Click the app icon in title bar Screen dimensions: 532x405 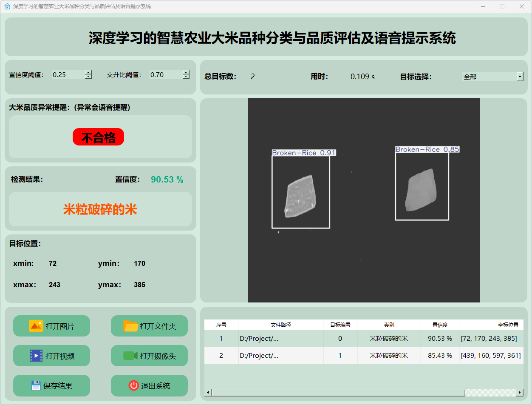(x=7, y=6)
